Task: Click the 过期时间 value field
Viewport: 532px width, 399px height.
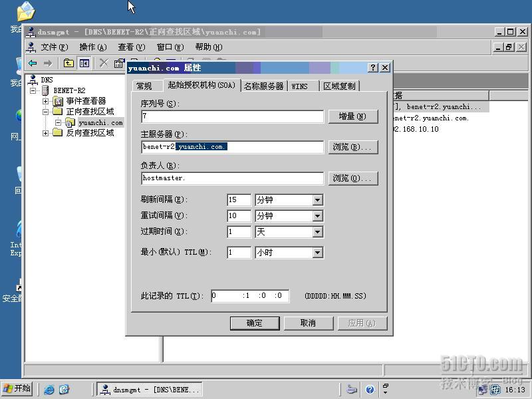Action: coord(239,232)
